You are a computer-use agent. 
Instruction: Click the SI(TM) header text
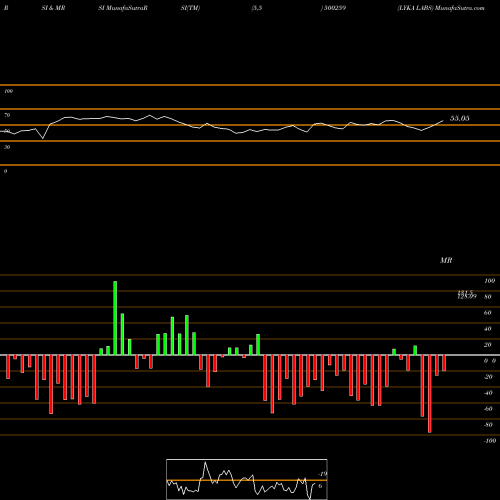tap(190, 8)
